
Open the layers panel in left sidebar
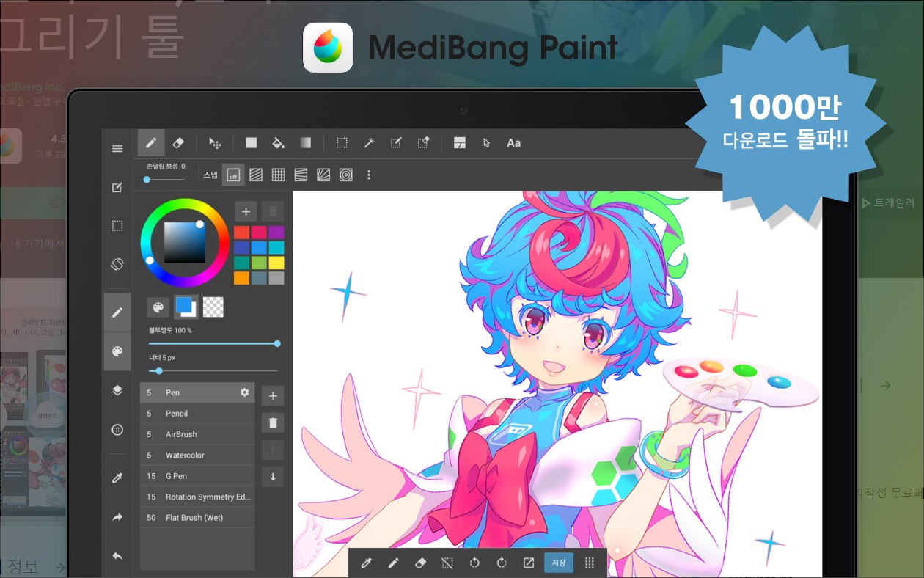tap(117, 391)
